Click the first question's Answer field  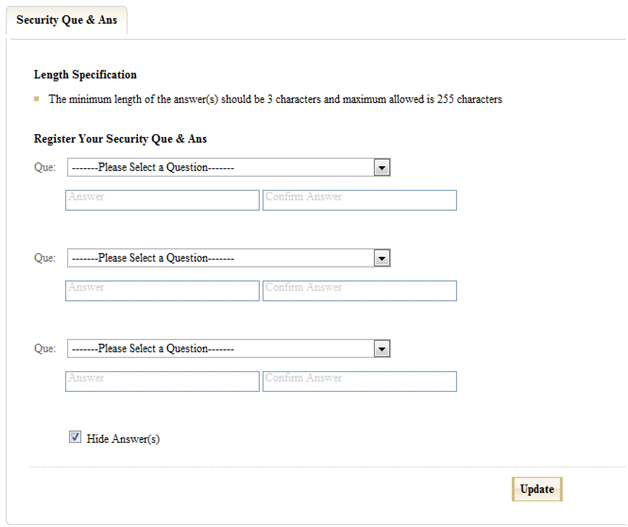(162, 200)
